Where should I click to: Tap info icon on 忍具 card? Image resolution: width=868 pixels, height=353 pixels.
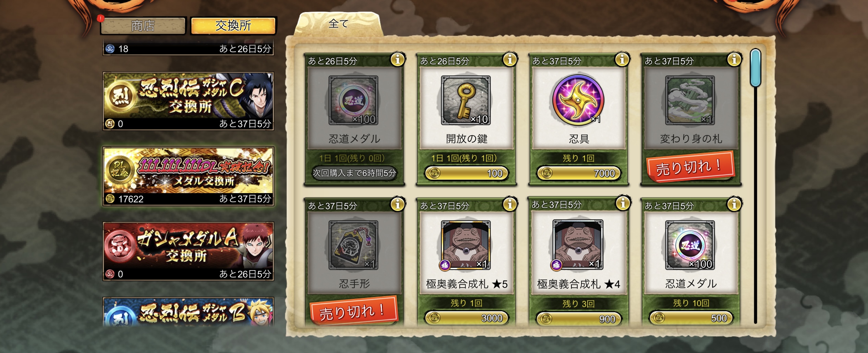tap(622, 60)
